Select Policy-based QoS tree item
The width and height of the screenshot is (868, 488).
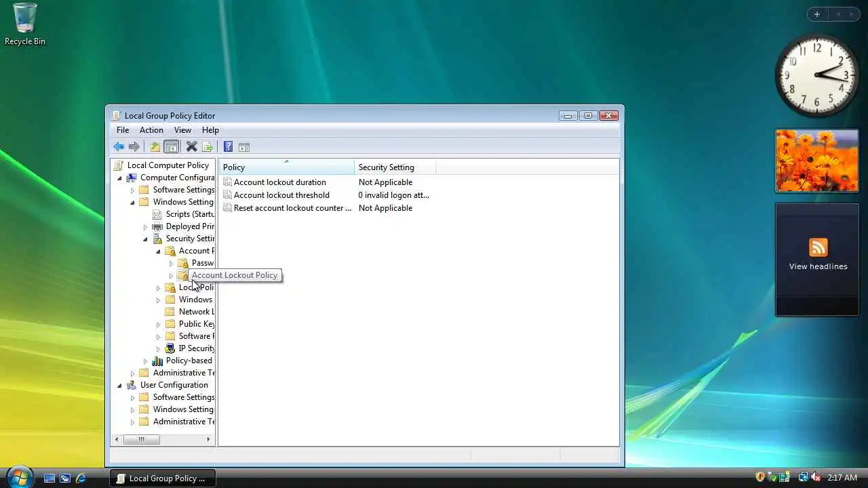[189, 361]
